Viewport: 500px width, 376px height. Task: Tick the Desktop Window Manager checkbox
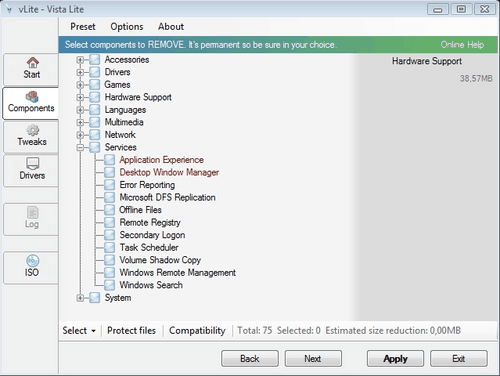[109, 172]
